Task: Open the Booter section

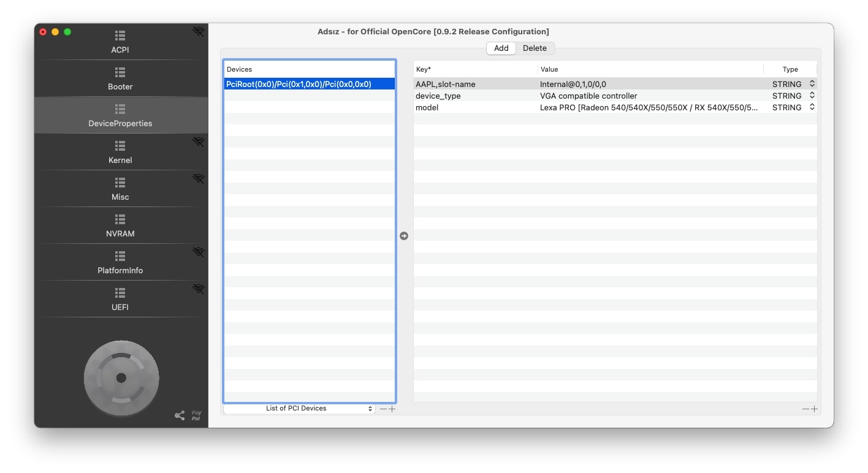Action: 120,78
